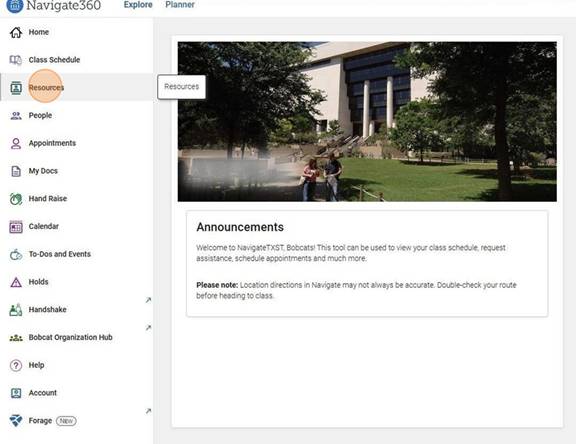Click the Holds warning triangle icon
This screenshot has height=444, width=576.
point(16,282)
